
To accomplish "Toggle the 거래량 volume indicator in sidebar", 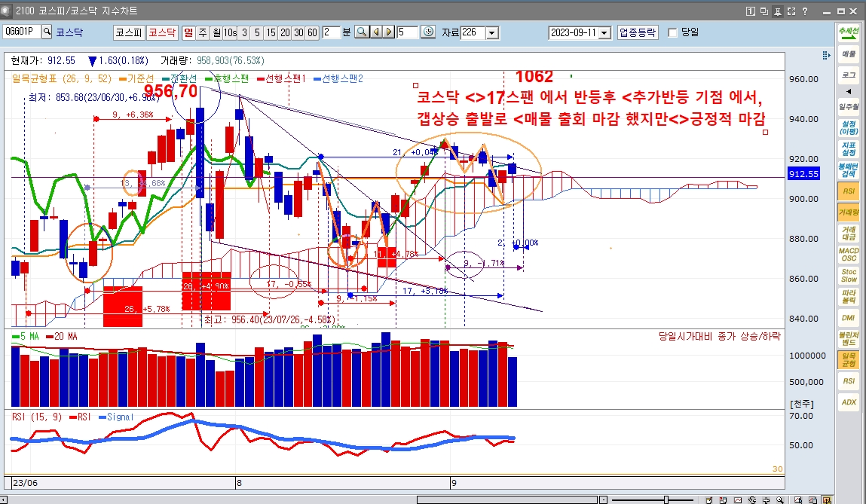I will coord(848,213).
